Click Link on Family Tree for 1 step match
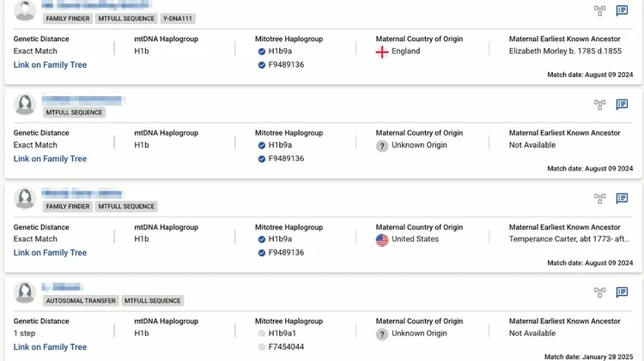 pyautogui.click(x=50, y=347)
